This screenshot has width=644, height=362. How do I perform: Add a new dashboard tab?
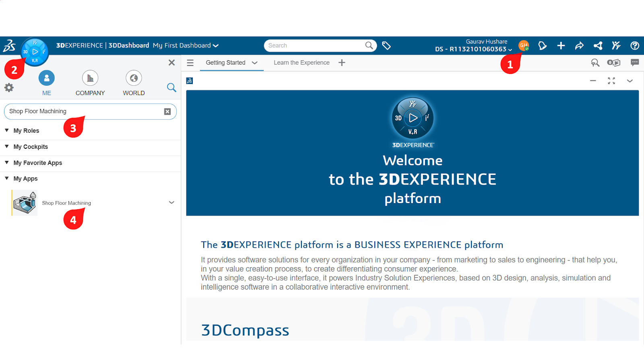(342, 62)
